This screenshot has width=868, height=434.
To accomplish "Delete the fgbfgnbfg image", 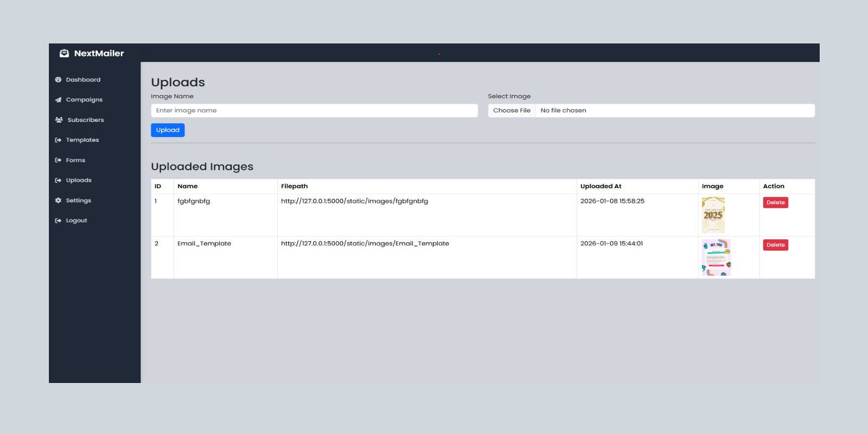I will pyautogui.click(x=775, y=202).
